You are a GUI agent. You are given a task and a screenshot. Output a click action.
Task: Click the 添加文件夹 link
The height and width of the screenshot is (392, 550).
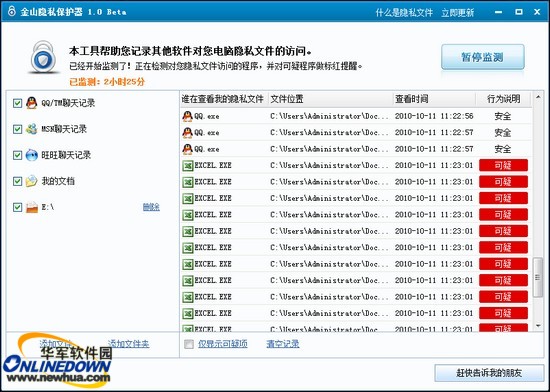[128, 344]
